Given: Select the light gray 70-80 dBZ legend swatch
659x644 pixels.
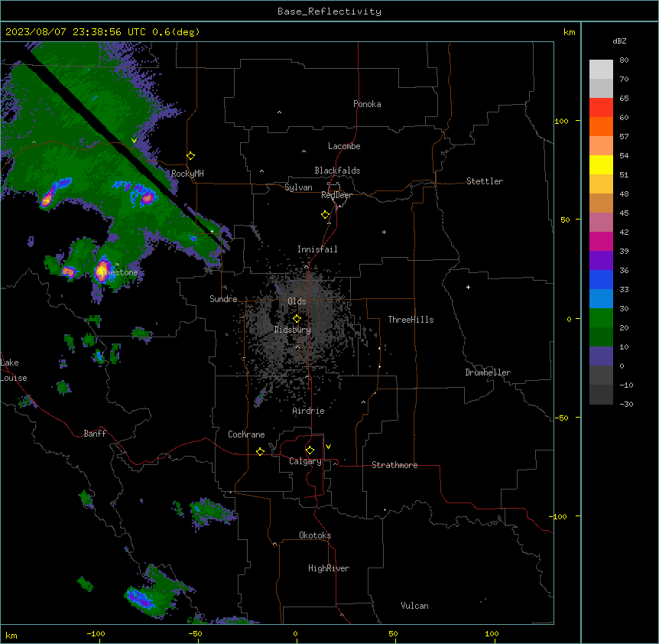Looking at the screenshot, I should pyautogui.click(x=601, y=70).
